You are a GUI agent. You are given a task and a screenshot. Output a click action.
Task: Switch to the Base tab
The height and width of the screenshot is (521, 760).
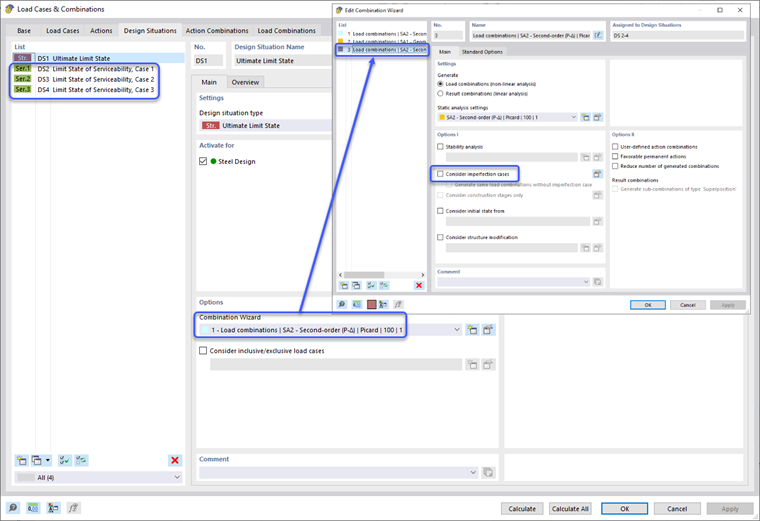coord(24,31)
